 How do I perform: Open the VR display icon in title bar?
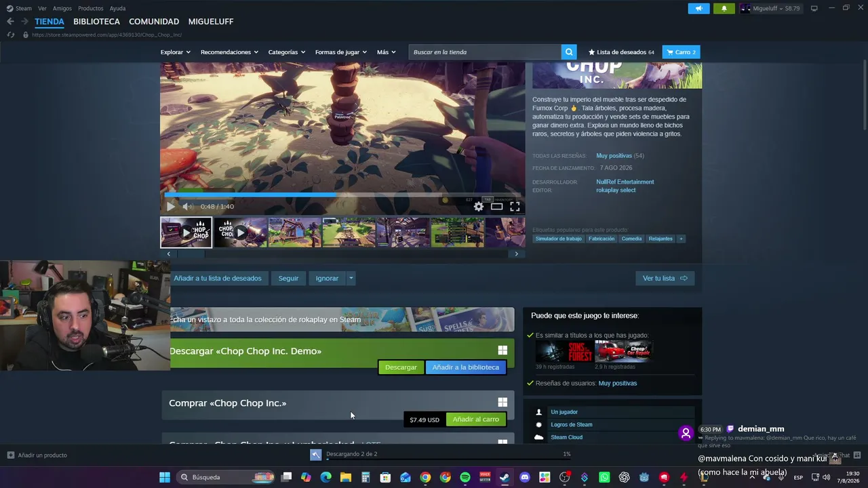814,8
